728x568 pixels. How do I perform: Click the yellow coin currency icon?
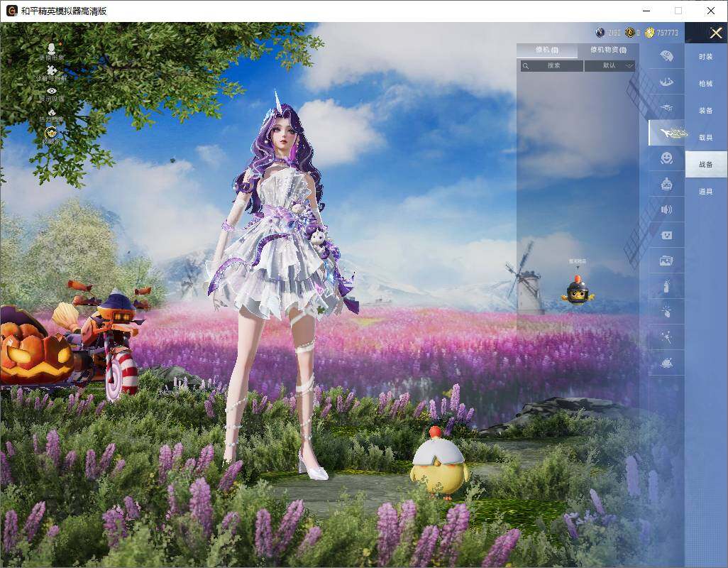point(649,33)
